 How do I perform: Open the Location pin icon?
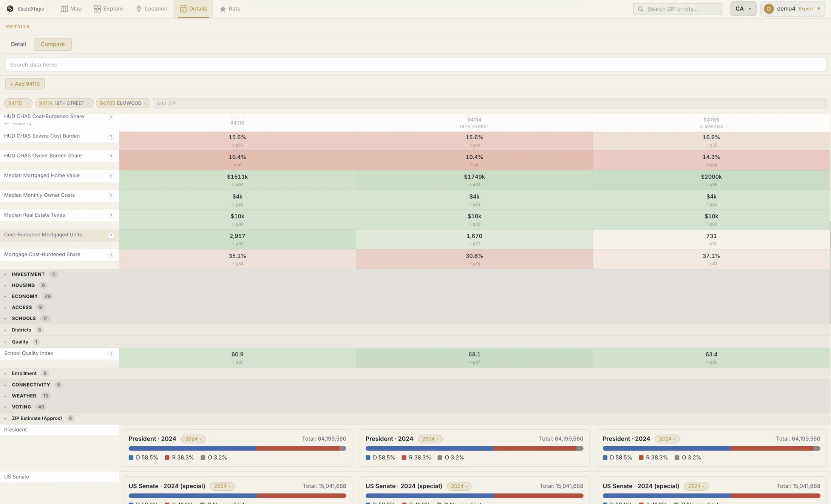point(139,9)
